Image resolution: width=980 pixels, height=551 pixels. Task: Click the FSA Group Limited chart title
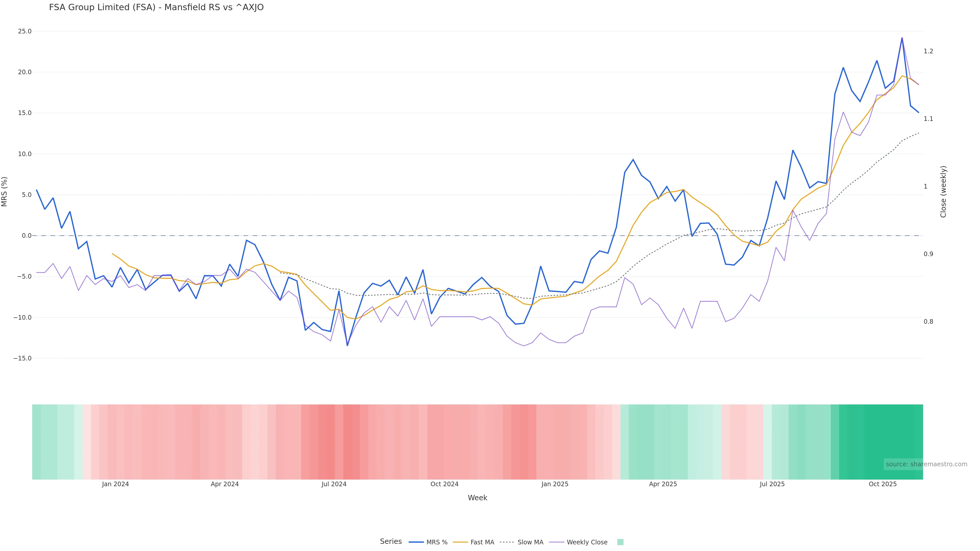156,8
